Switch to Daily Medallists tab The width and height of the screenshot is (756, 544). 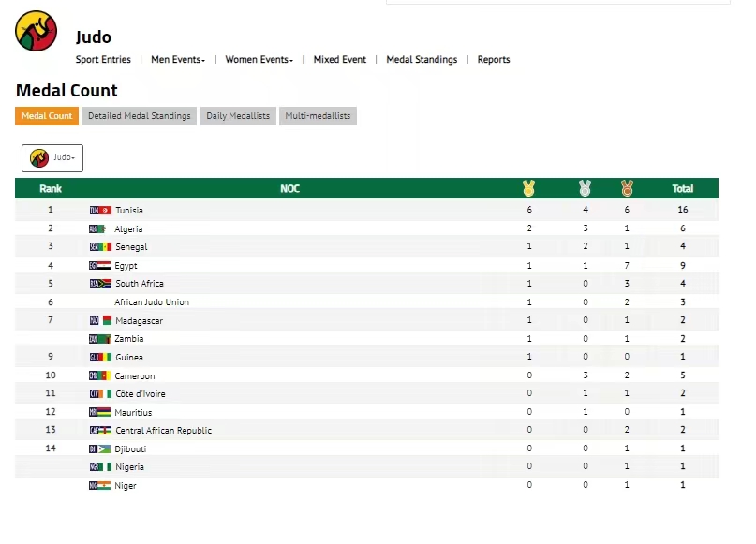tap(238, 116)
